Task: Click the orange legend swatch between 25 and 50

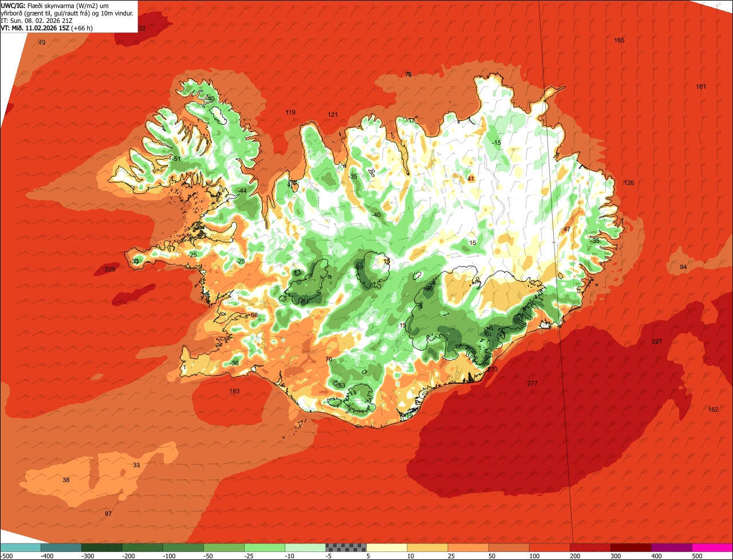Action: point(468,547)
